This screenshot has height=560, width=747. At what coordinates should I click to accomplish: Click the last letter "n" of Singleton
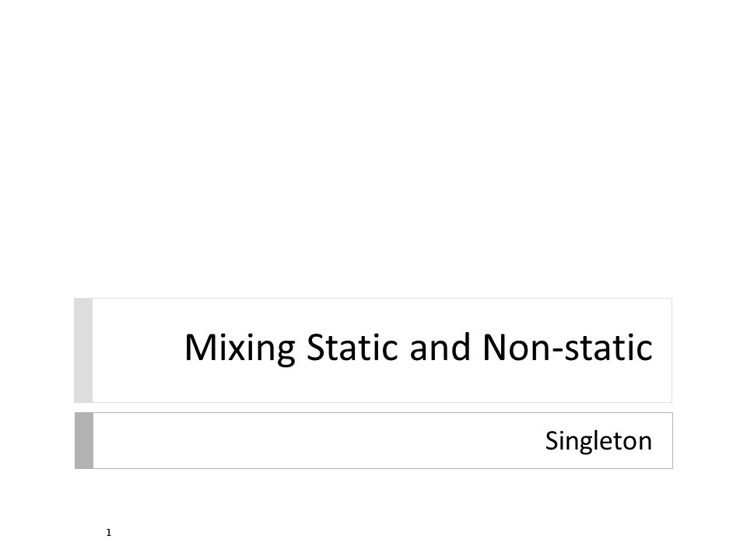coord(645,444)
